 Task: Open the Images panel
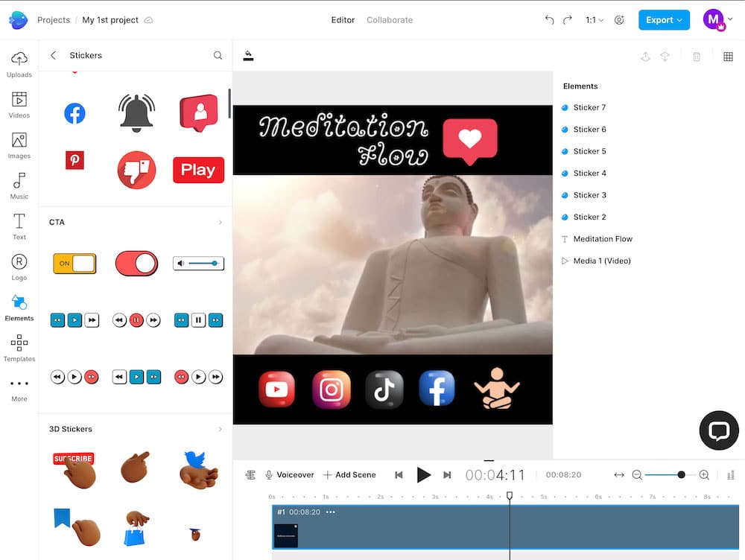pos(19,145)
